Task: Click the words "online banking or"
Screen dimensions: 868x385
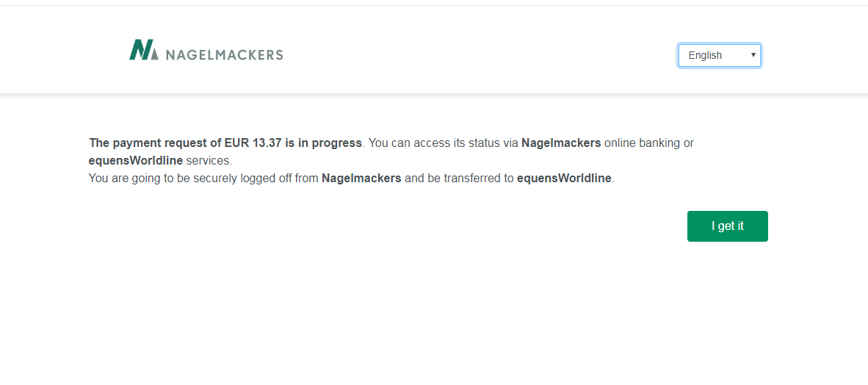Action: (x=649, y=143)
